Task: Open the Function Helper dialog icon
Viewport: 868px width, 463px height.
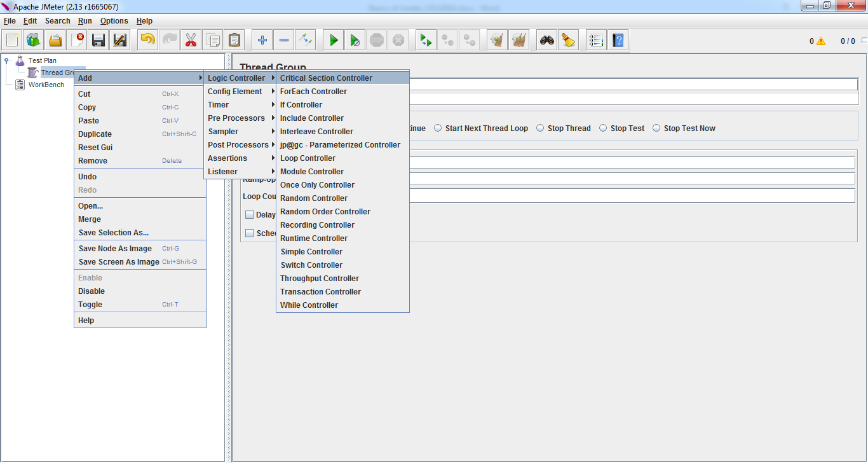Action: pyautogui.click(x=596, y=40)
